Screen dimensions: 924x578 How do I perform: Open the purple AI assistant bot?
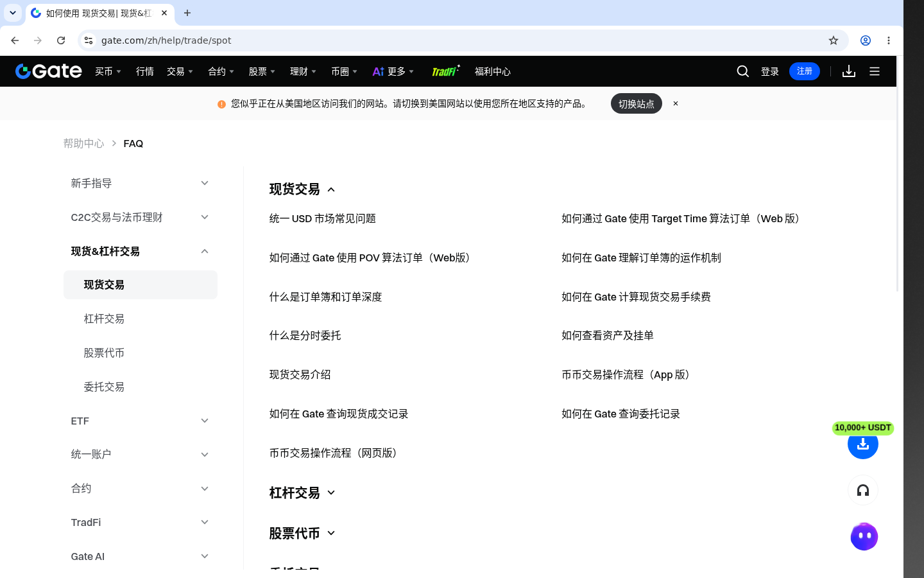pos(864,537)
